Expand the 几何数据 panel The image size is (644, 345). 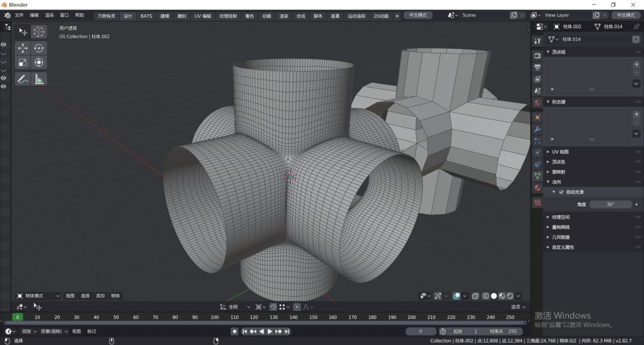(561, 237)
